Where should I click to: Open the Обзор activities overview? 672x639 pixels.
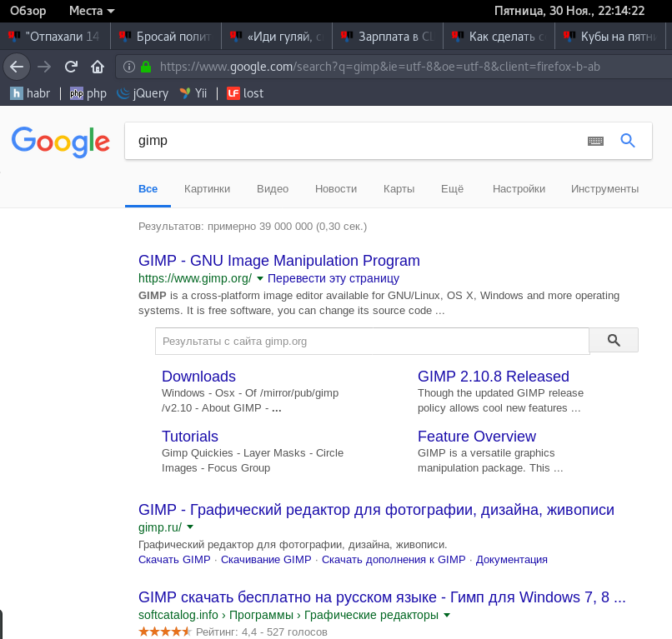pos(28,11)
